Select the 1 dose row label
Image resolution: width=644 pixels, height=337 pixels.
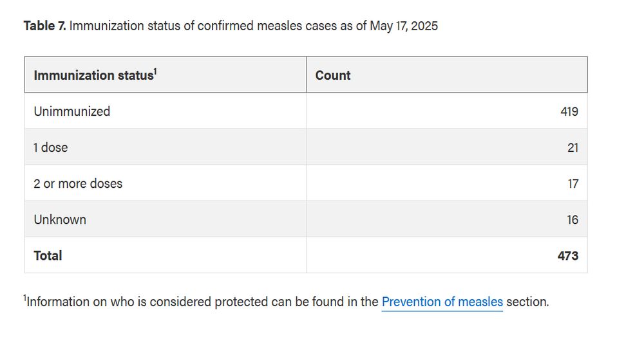coord(51,147)
